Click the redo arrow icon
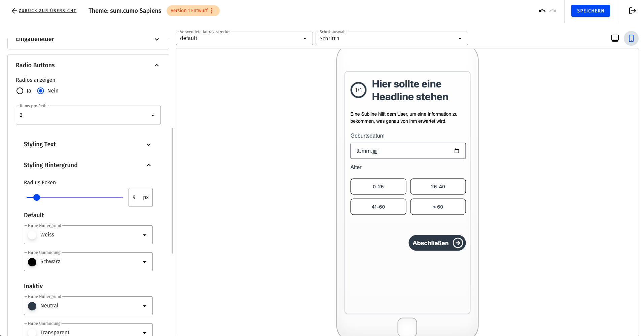The width and height of the screenshot is (644, 336). click(x=553, y=11)
